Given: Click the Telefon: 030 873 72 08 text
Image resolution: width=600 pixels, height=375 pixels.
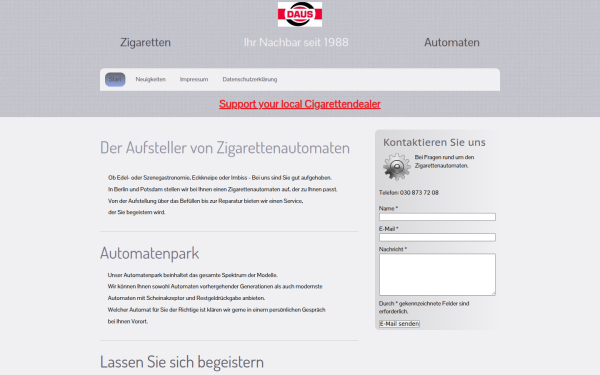Looking at the screenshot, I should click(x=409, y=192).
